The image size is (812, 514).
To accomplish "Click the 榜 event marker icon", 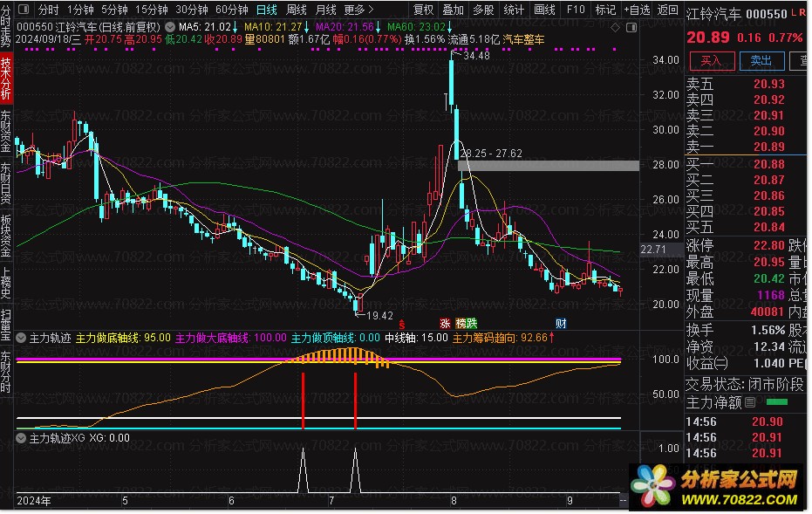I will pos(461,324).
